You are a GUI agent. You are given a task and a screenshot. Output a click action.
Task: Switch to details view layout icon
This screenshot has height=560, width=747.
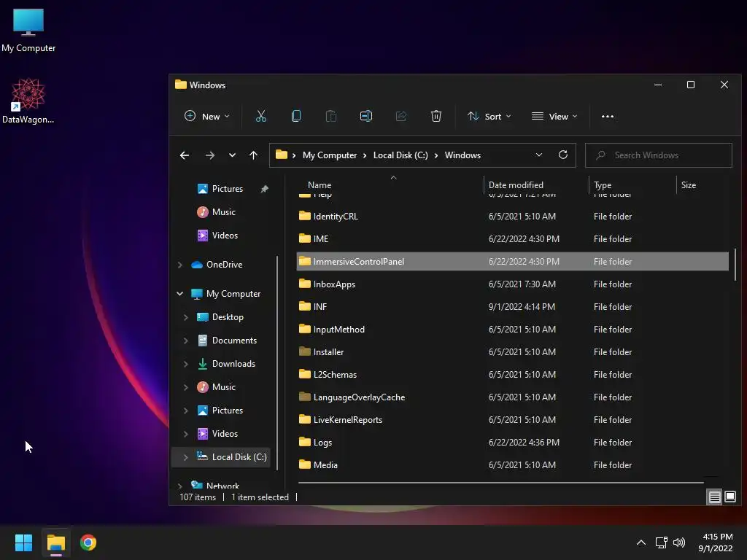click(715, 497)
